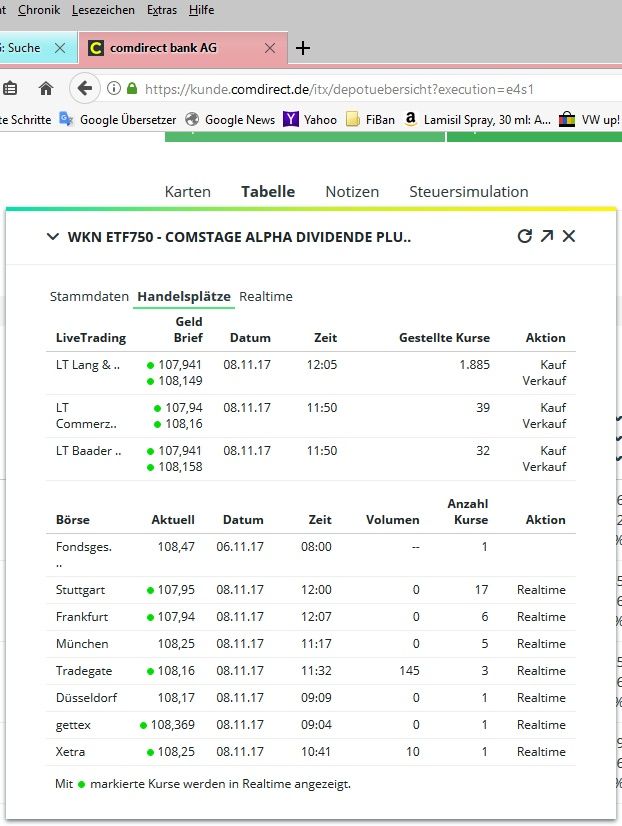
Task: Open the Lesezeichen menu
Action: point(104,10)
